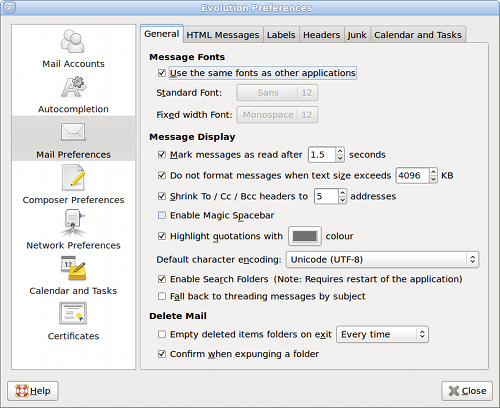Increase the mark-as-read seconds stepper
The height and width of the screenshot is (408, 500).
tap(340, 151)
